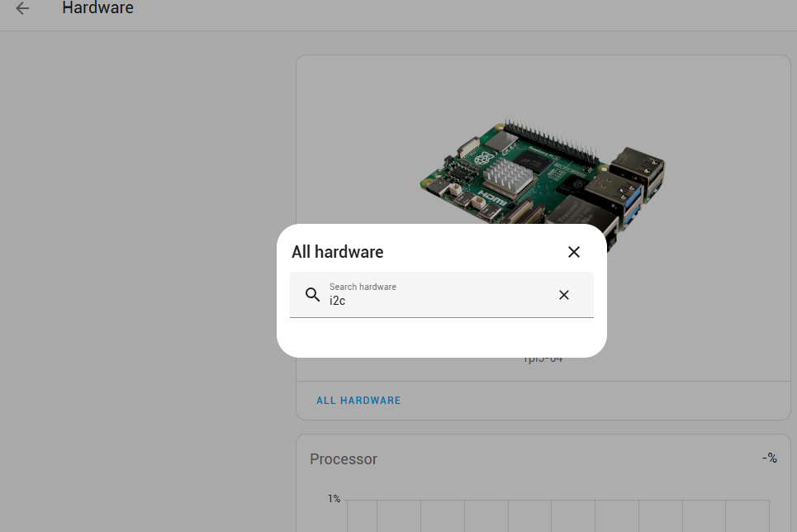Click the Processor usage percentage value
The image size is (797, 532).
pos(769,458)
